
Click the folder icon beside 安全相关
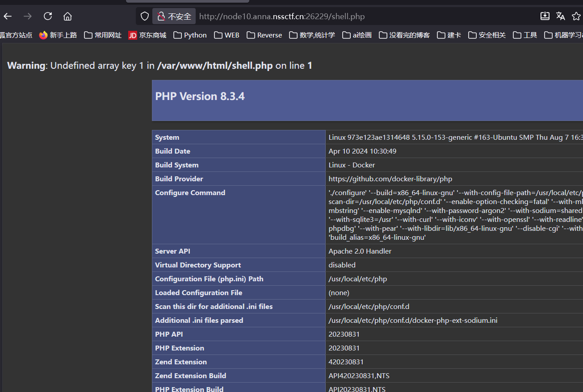coord(473,35)
